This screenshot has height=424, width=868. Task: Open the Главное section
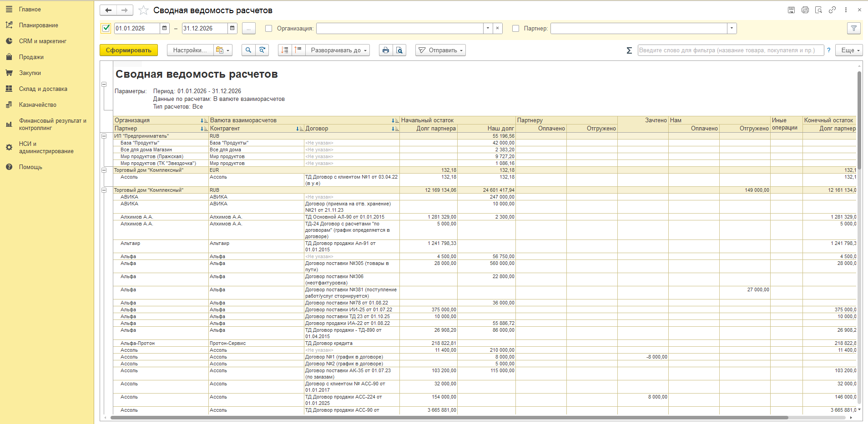30,9
